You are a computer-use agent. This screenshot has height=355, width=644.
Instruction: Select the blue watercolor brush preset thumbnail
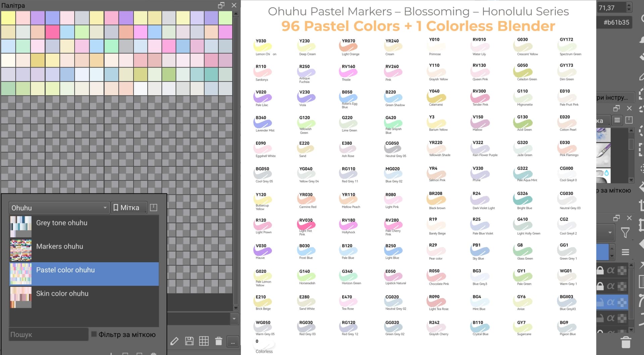click(603, 135)
